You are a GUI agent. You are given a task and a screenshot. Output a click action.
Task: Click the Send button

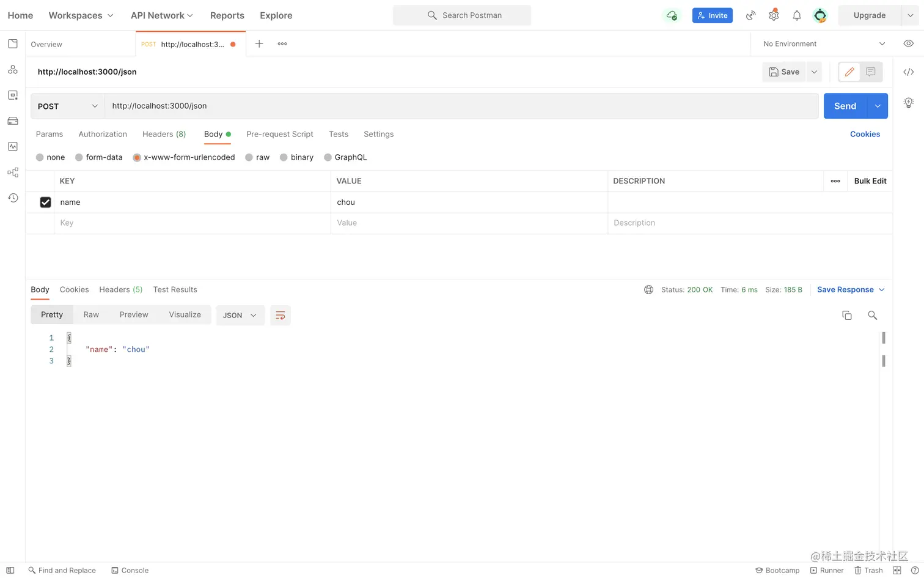[x=845, y=106]
